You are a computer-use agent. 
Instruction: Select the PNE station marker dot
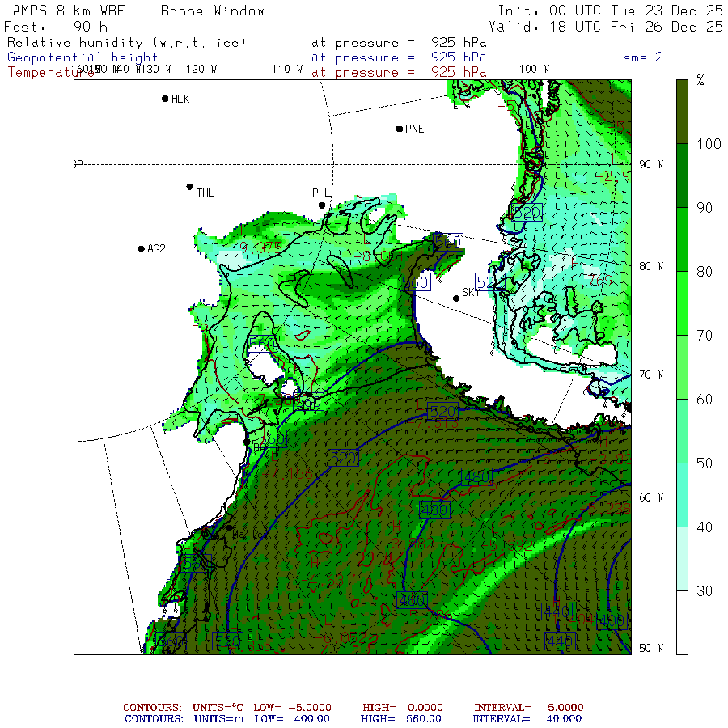[400, 129]
